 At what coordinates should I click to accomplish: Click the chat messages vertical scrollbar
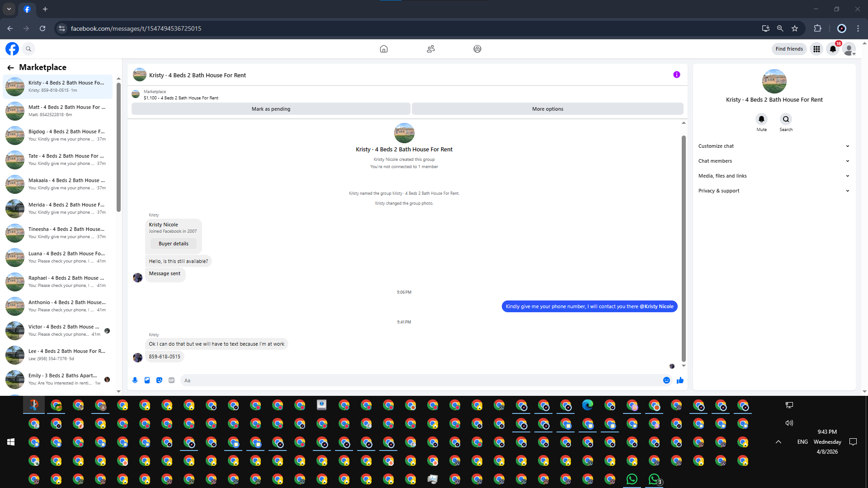coord(684,249)
